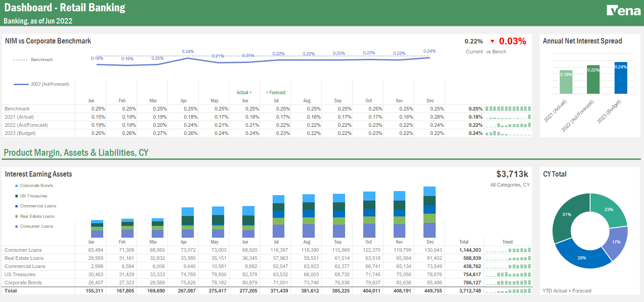Click the NIM vs Corporate Benchmark panel title
The width and height of the screenshot is (644, 302).
pyautogui.click(x=48, y=41)
